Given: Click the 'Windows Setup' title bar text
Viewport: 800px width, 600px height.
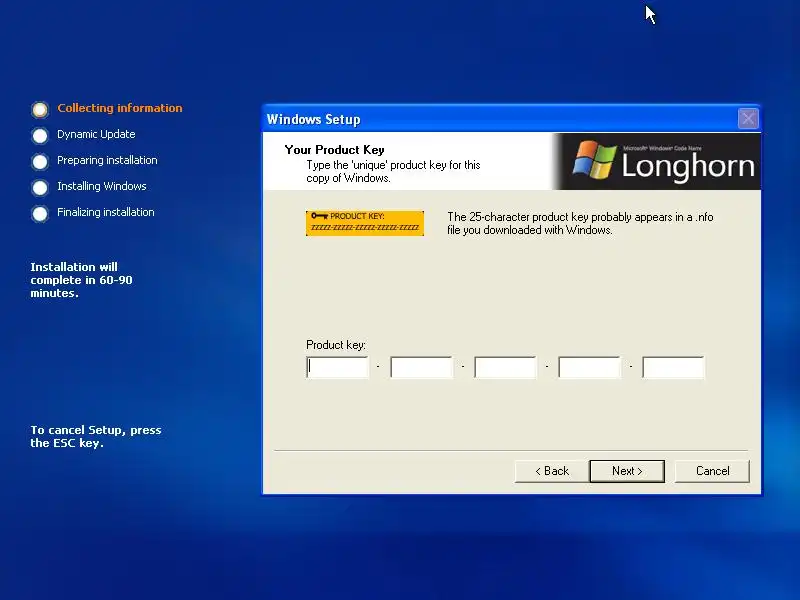Looking at the screenshot, I should [x=313, y=119].
